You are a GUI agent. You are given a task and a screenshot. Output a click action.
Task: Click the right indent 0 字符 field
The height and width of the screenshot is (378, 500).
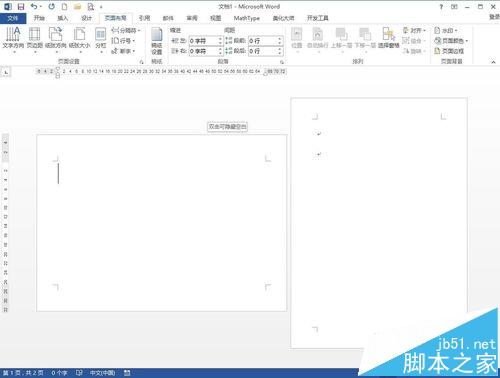[205, 51]
